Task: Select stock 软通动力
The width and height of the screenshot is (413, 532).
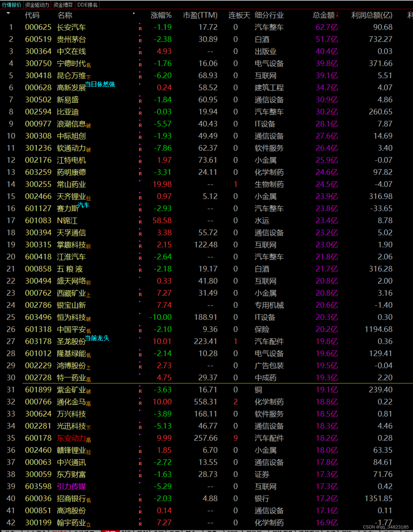Action: click(71, 148)
